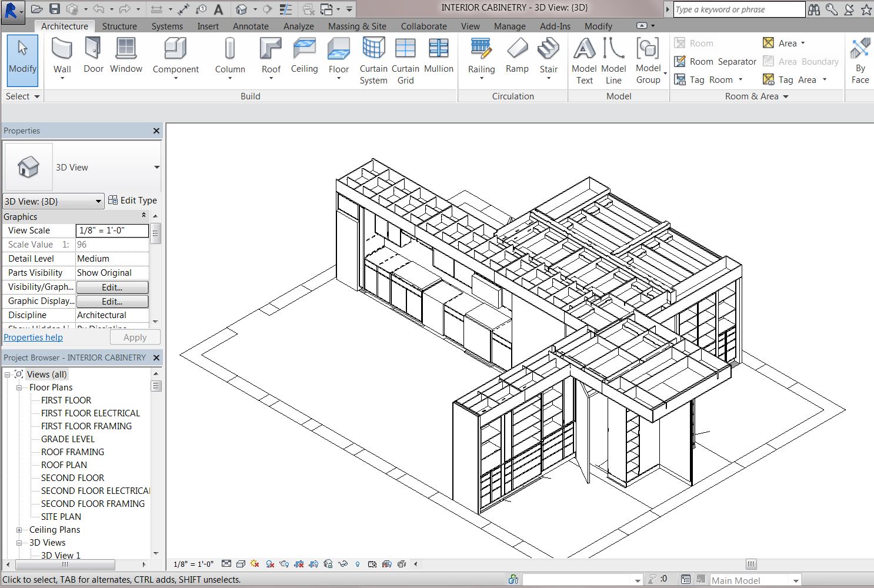Select the Wall tool
Screen dimensions: 874x588
click(x=62, y=56)
